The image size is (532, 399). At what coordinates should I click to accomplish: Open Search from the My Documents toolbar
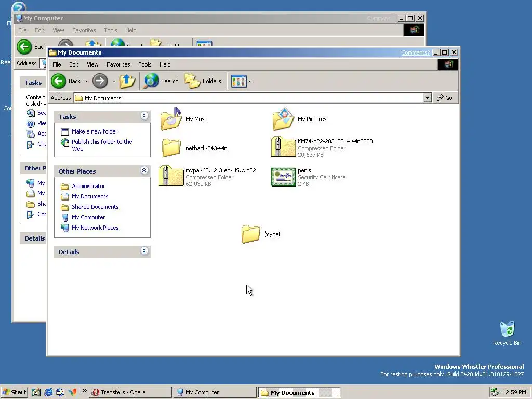(161, 81)
